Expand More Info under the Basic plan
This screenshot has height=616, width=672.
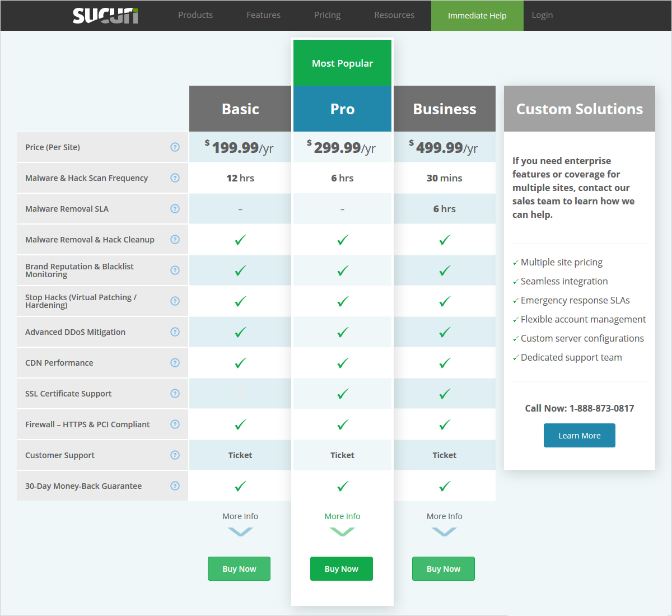point(240,517)
